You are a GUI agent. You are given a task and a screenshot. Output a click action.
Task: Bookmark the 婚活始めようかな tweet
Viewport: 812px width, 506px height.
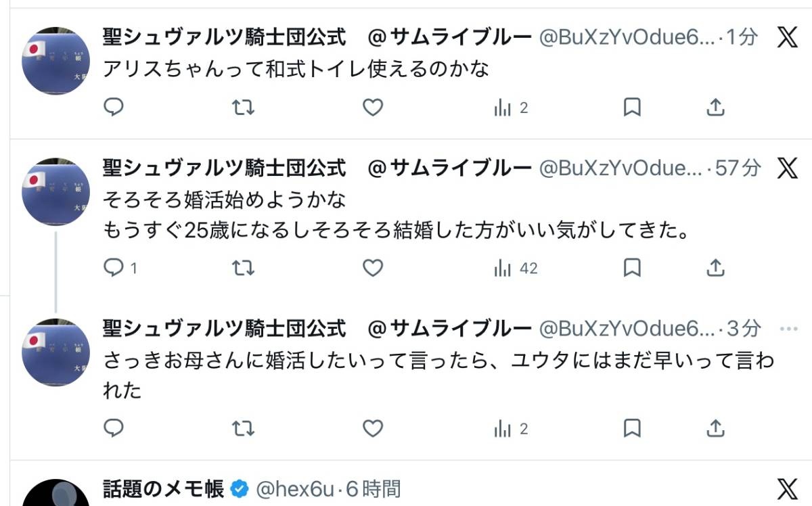(x=631, y=269)
